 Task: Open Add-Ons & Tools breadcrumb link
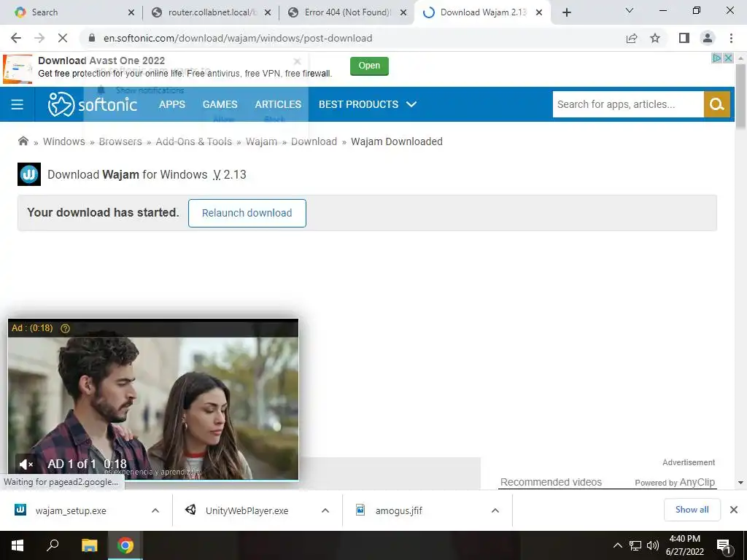193,141
